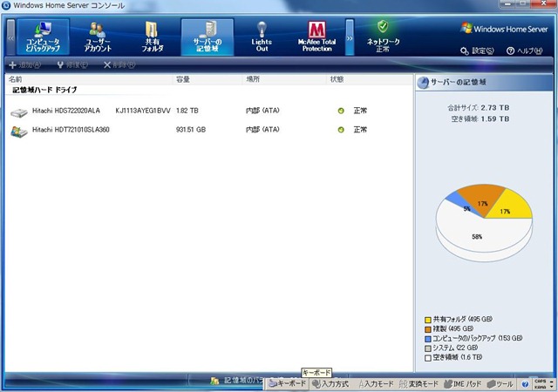This screenshot has width=558, height=392.
Task: Click blue Computer Backup legend swatch
Action: 428,339
